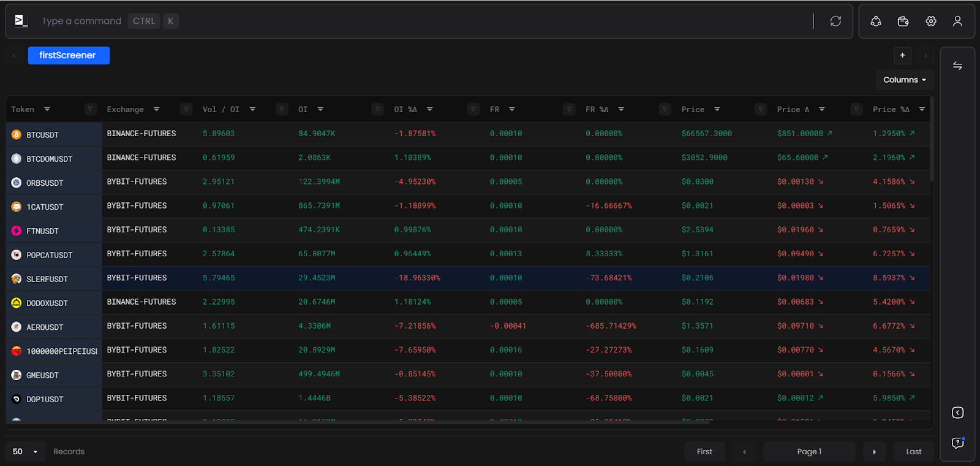Screen dimensions: 980x466
Task: Go to the next page arrow
Action: (x=874, y=451)
